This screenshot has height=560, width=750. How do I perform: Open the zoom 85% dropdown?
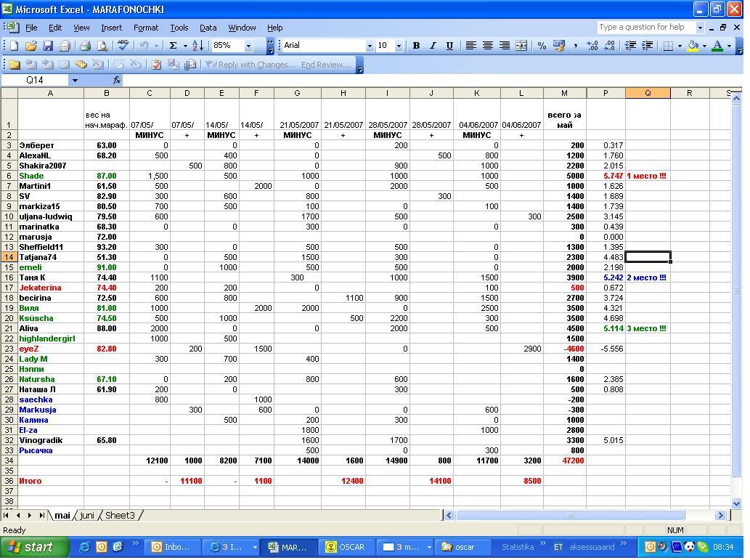(x=248, y=46)
